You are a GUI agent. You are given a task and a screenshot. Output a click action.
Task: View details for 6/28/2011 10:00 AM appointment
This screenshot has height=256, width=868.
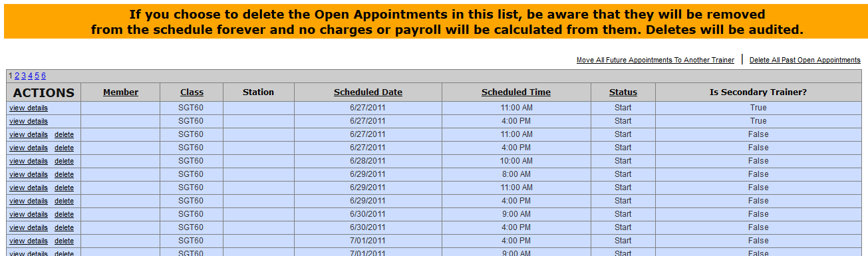pyautogui.click(x=29, y=161)
